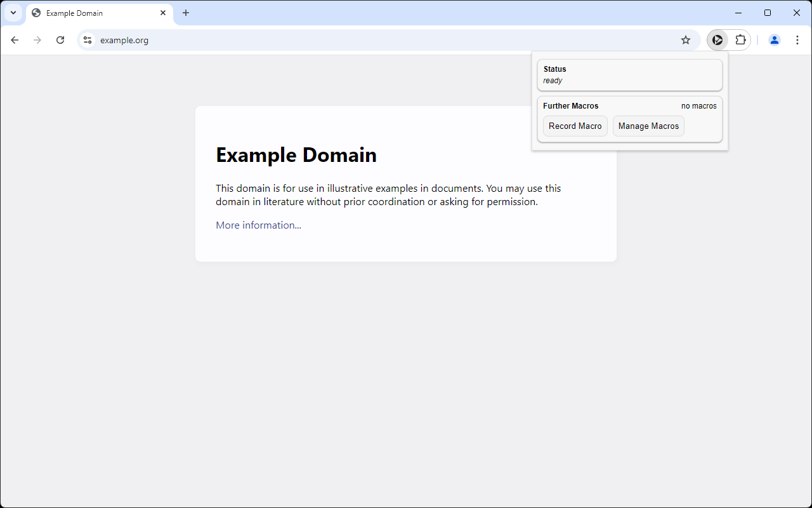Click the forward navigation arrow
812x508 pixels.
pos(37,39)
